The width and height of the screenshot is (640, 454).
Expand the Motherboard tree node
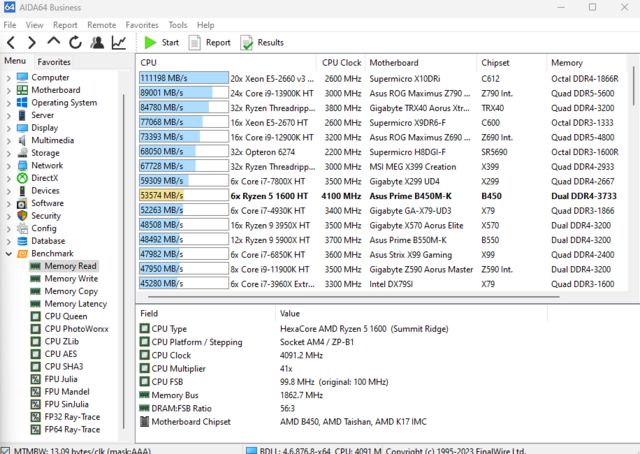point(9,90)
